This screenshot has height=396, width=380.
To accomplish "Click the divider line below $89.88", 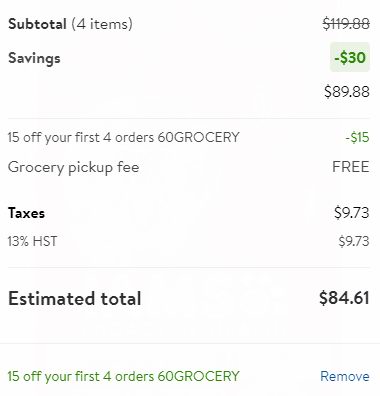I will [189, 118].
